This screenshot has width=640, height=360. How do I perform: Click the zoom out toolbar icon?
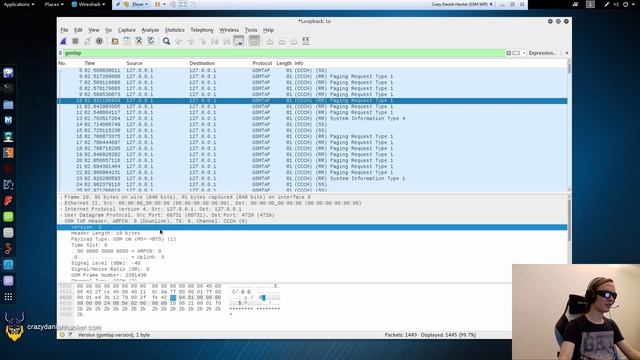tap(282, 41)
